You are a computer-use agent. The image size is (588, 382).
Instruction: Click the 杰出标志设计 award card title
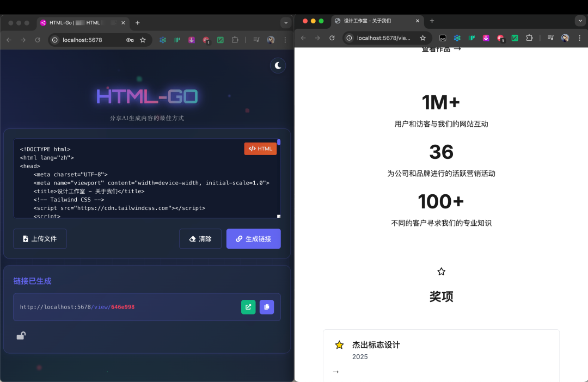(376, 345)
